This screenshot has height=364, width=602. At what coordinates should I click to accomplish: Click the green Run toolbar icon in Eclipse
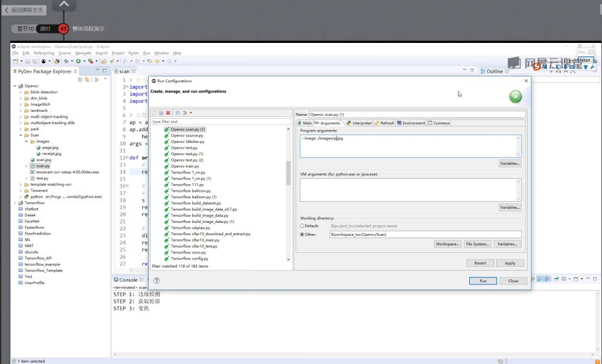[78, 61]
